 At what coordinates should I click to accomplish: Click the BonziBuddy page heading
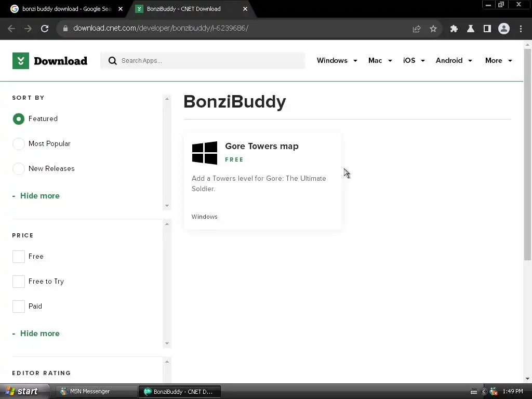pos(235,101)
